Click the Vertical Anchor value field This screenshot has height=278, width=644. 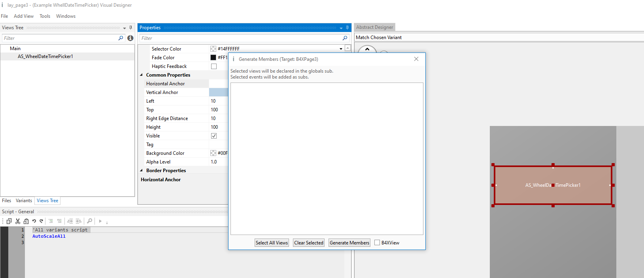[x=219, y=92]
